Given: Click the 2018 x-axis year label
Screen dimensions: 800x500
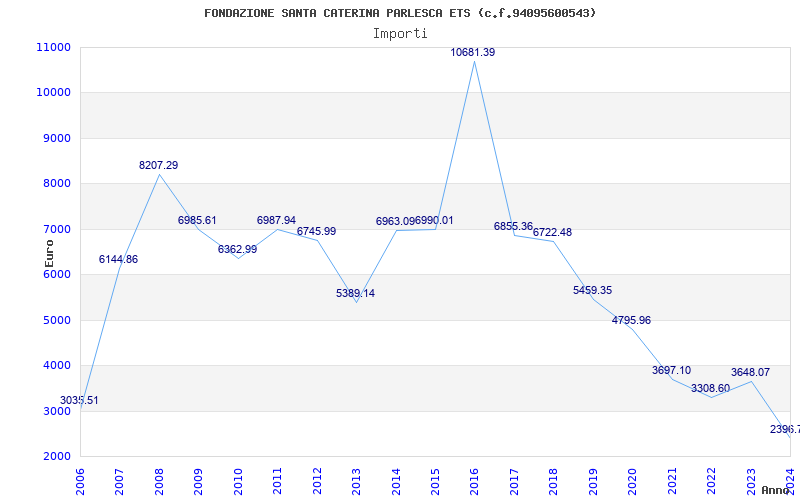Looking at the screenshot, I should coord(553,482).
